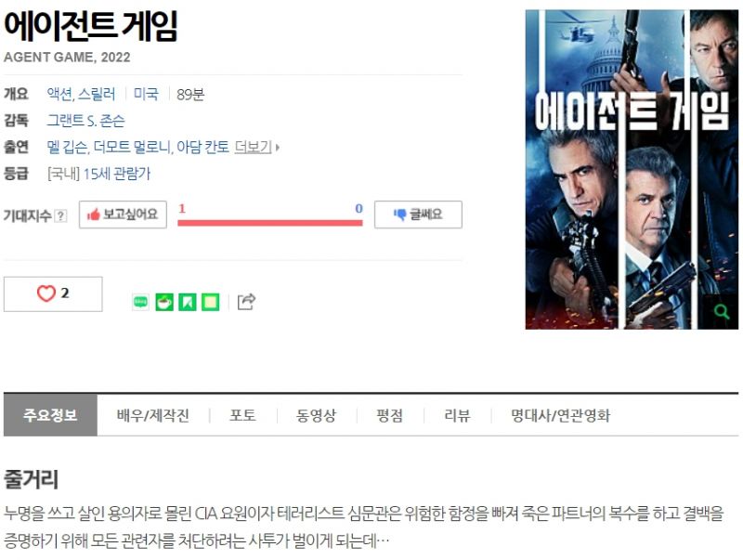Image resolution: width=743 pixels, height=560 pixels.
Task: Switch to the 배우/제작진 tab
Action: (x=153, y=415)
